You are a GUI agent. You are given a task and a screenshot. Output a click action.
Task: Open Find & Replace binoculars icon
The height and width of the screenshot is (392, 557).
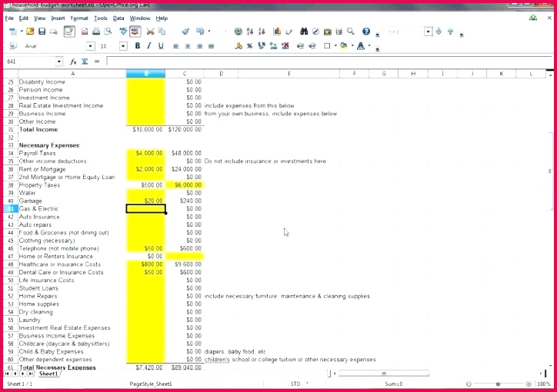click(304, 32)
